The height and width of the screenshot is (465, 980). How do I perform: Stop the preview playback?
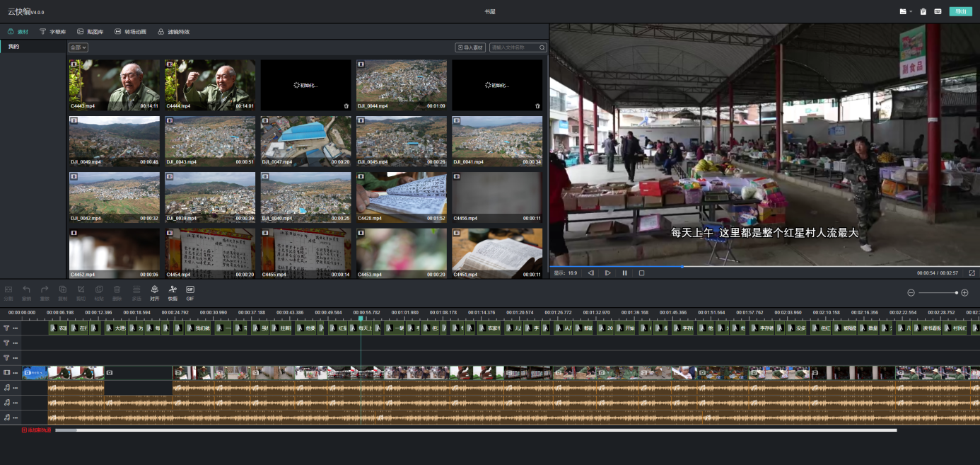(x=641, y=273)
